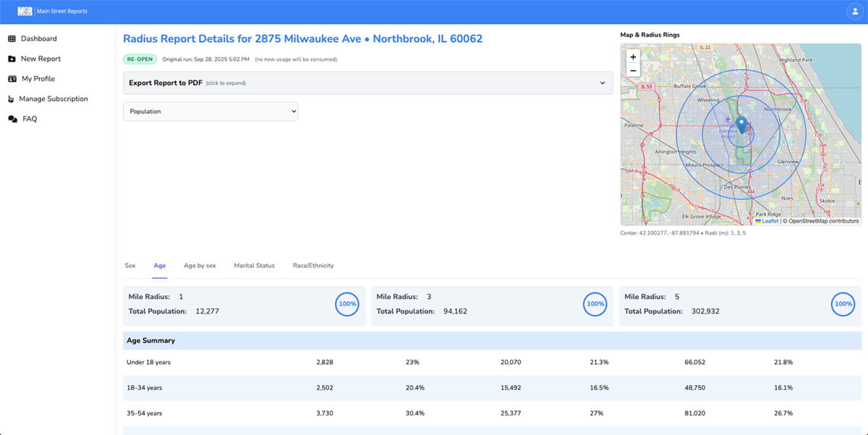
Task: Switch to the Marital Status tab
Action: pos(254,266)
